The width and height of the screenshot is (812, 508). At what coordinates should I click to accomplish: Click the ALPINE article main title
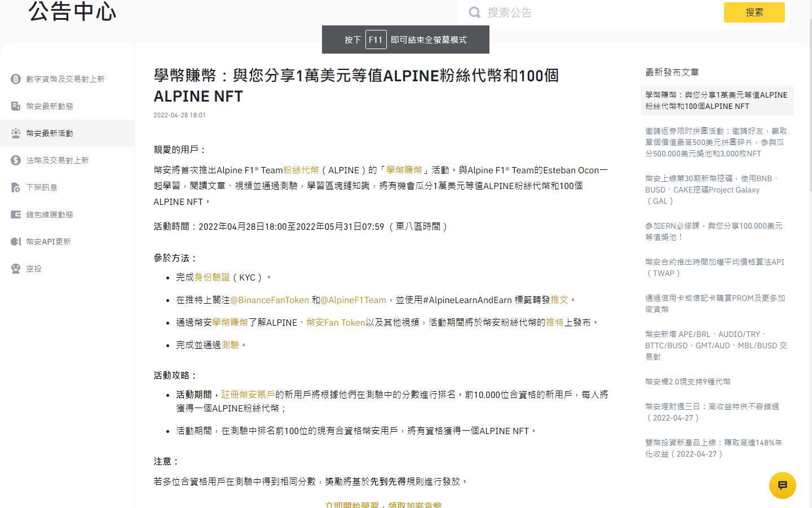356,86
